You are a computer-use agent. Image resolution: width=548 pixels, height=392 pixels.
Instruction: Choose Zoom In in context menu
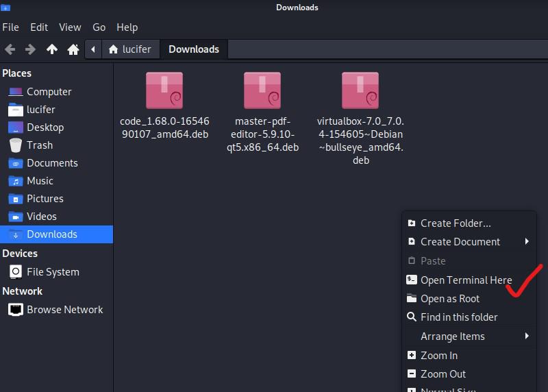(469, 356)
